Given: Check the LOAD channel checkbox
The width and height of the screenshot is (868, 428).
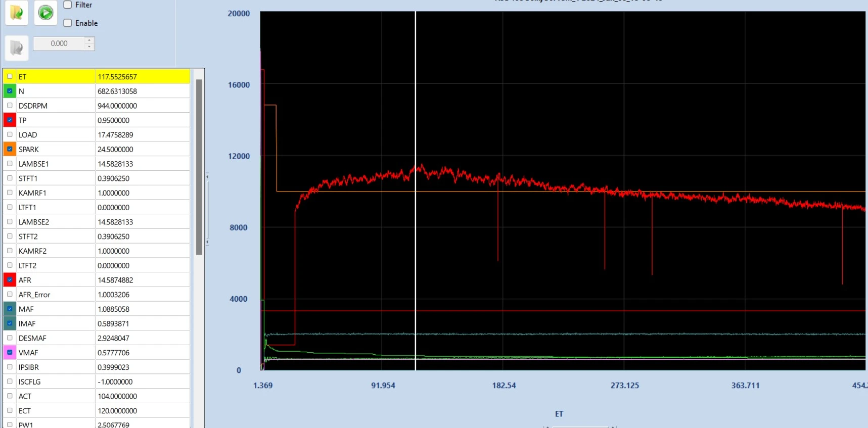Looking at the screenshot, I should [10, 134].
